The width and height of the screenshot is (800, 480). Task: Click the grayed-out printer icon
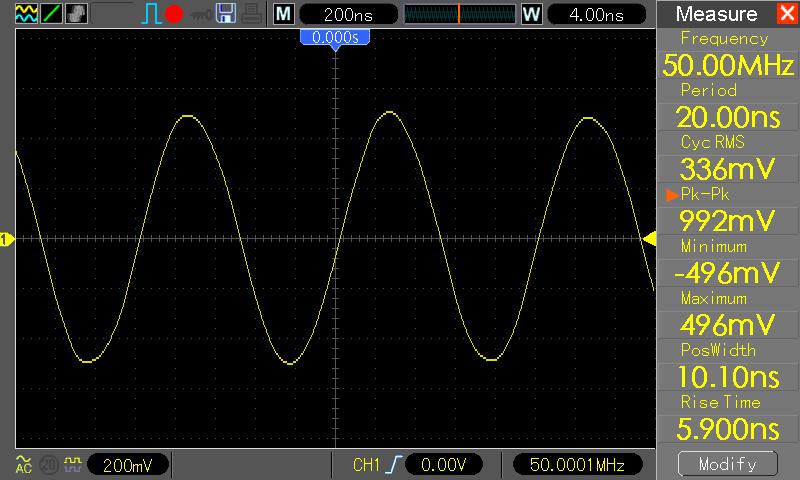(x=252, y=14)
